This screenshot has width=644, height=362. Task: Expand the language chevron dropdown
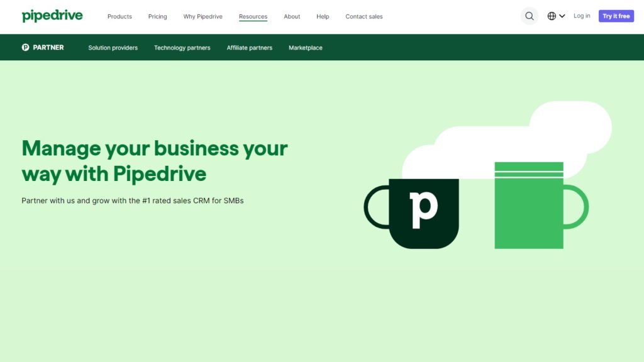tap(562, 16)
